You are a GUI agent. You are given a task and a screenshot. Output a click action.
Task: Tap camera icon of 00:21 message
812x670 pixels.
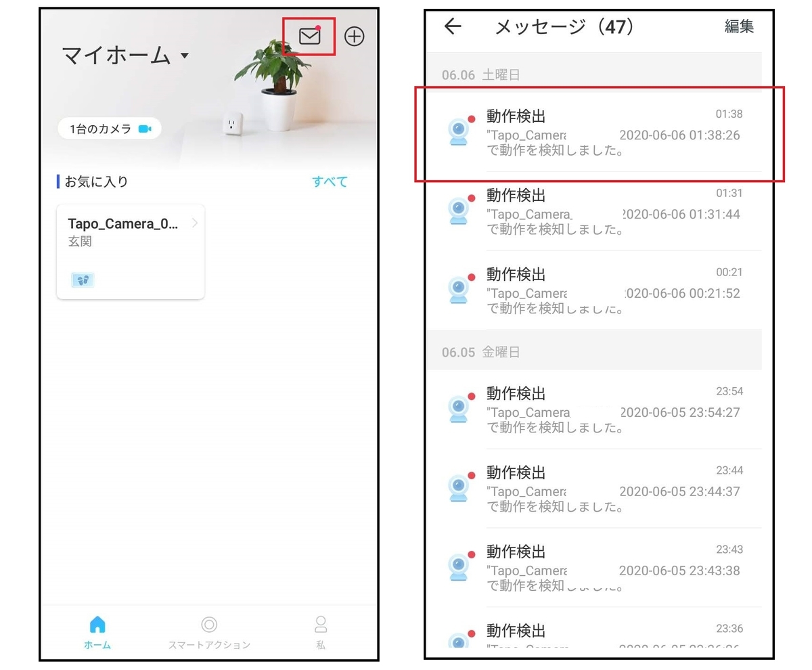click(459, 290)
